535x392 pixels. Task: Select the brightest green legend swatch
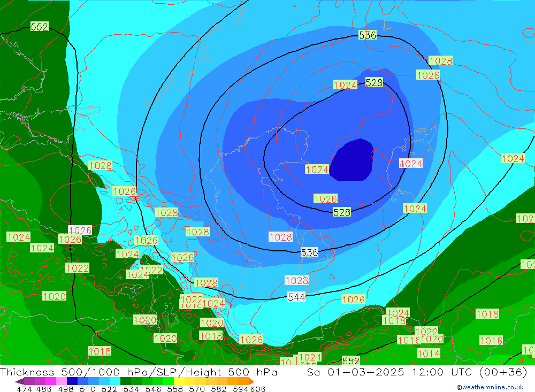[169, 381]
